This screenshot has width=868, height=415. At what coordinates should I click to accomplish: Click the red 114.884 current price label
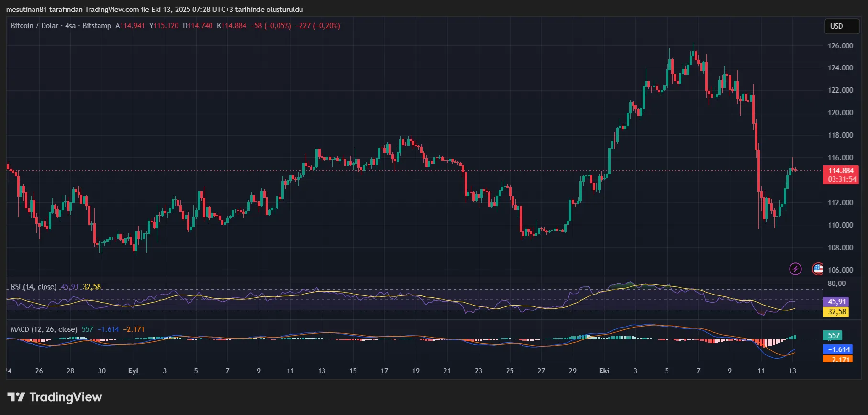click(841, 171)
